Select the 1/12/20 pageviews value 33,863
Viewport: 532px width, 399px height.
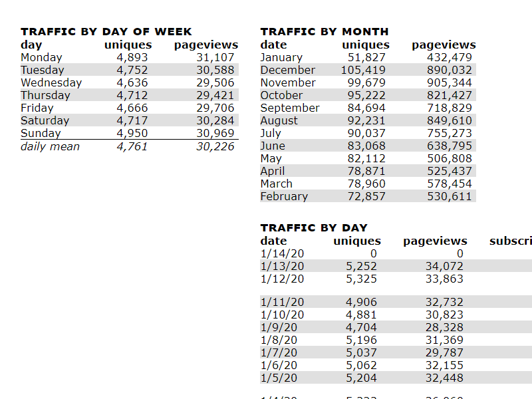click(444, 279)
